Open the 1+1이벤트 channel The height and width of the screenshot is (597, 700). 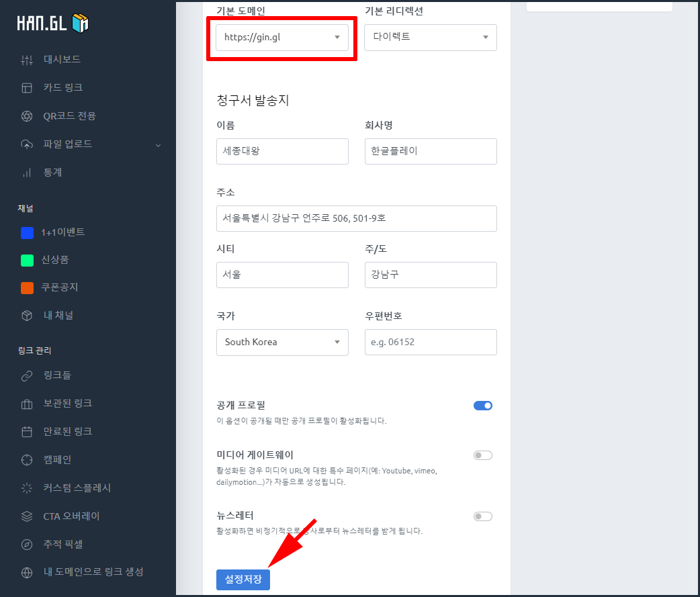tap(62, 232)
